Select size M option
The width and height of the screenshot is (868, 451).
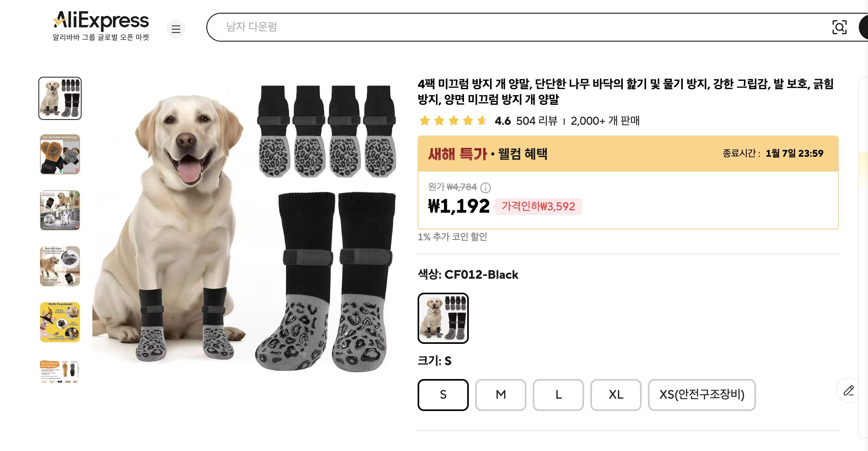click(x=500, y=395)
